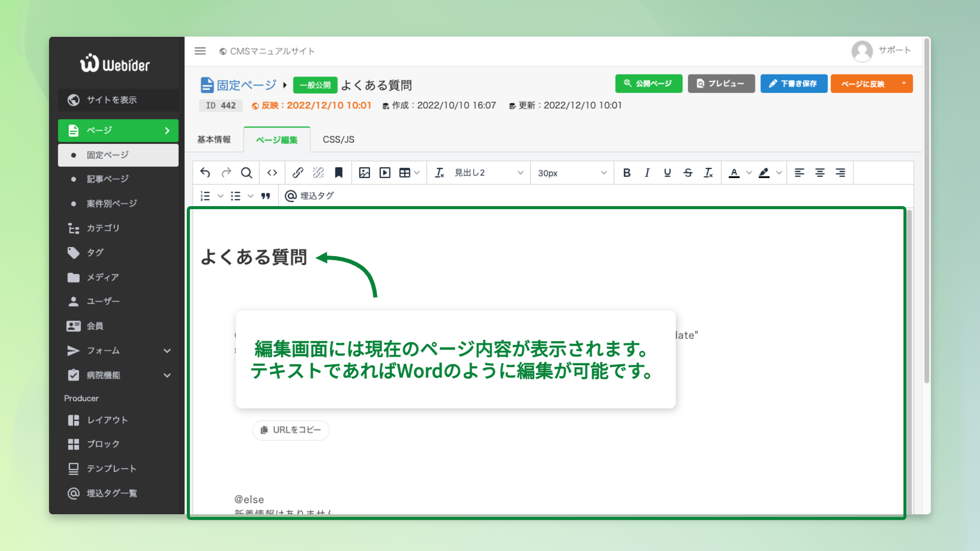Click the insert media video icon
Screen dimensions: 980x551
coord(385,173)
